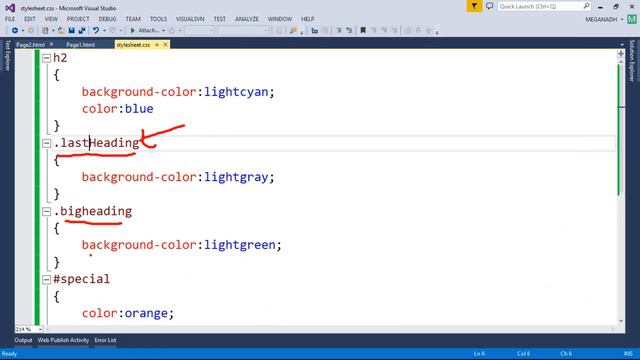Image resolution: width=640 pixels, height=360 pixels.
Task: Click the Save All icon
Action: tap(82, 31)
